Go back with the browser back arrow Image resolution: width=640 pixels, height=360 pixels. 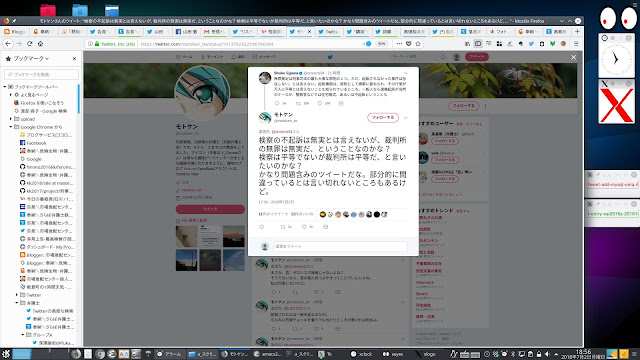pos(8,43)
